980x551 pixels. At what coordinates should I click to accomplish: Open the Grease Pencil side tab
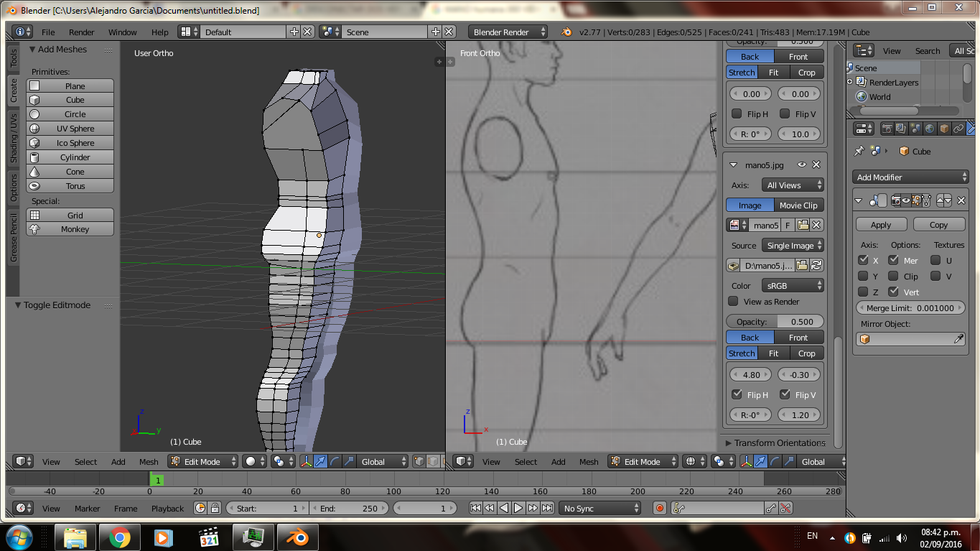coord(13,238)
